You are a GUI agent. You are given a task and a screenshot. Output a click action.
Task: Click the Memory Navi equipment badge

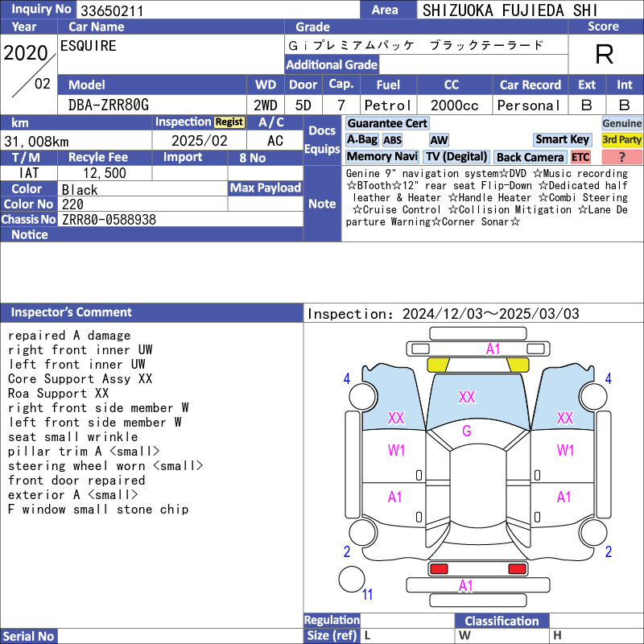pos(382,157)
